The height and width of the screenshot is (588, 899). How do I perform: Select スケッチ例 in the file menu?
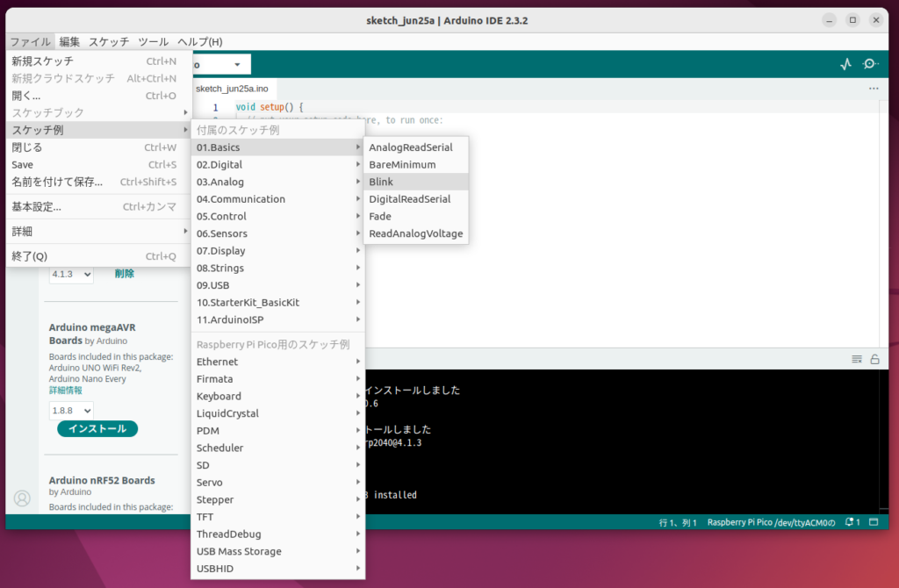[x=98, y=130]
